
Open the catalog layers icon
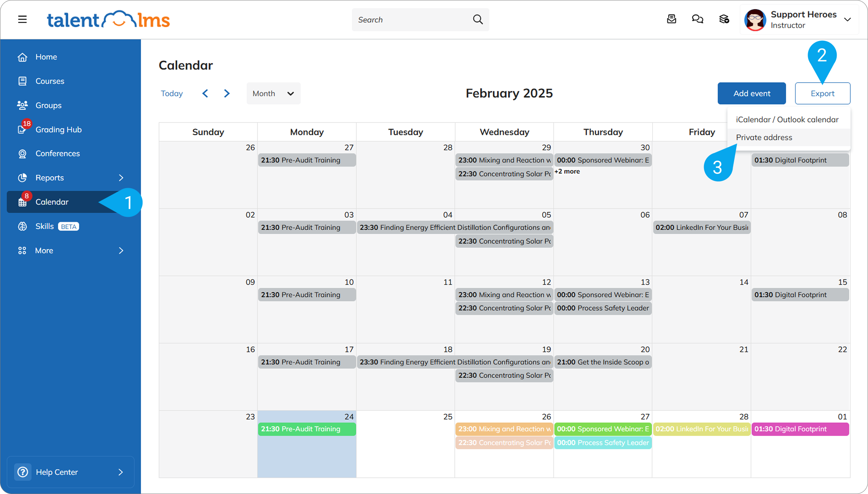(724, 19)
